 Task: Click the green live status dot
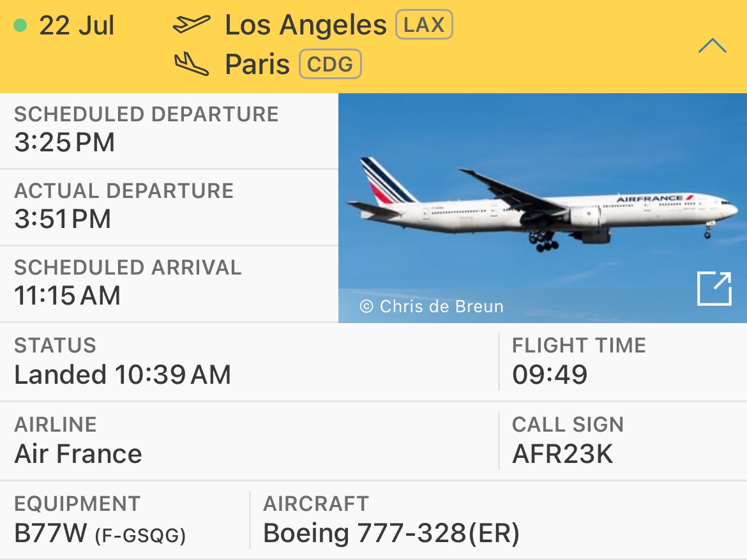(20, 25)
